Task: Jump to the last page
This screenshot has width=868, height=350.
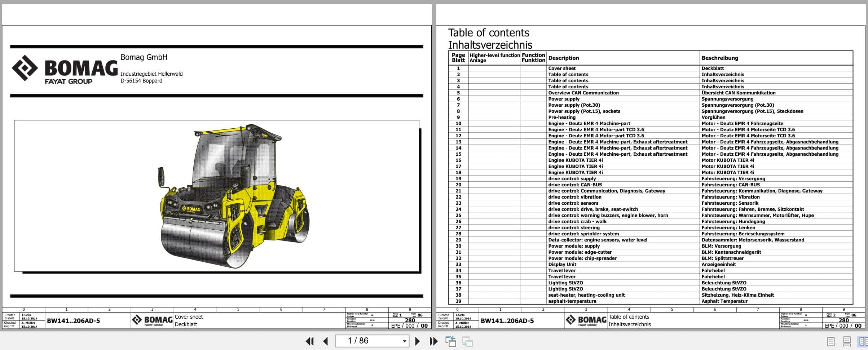Action: point(433,341)
